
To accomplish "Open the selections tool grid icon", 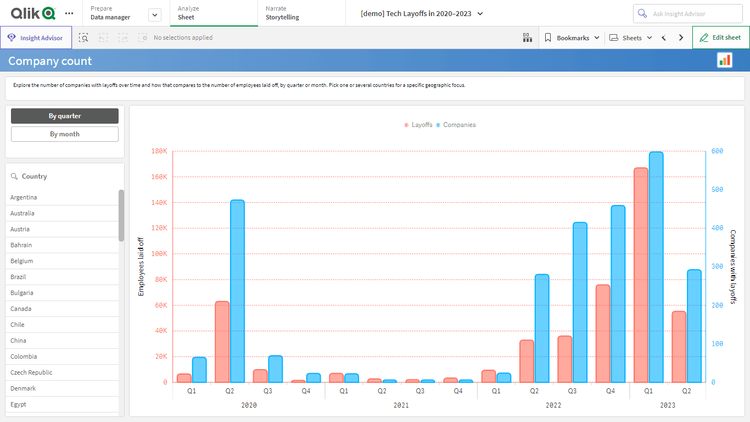I will 527,38.
